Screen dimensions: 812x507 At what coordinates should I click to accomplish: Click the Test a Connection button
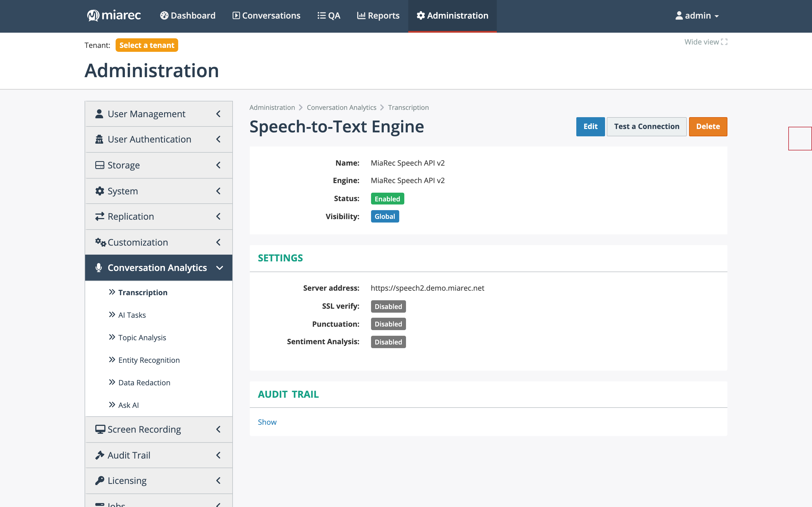(x=646, y=126)
